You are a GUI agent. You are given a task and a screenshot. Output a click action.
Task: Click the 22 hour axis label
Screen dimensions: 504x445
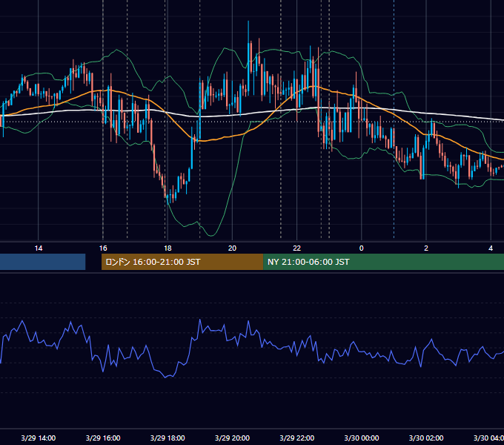(x=296, y=248)
